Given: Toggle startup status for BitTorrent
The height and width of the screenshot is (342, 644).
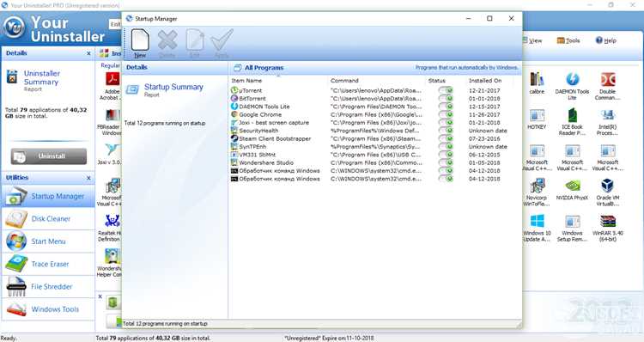Looking at the screenshot, I should pos(446,98).
